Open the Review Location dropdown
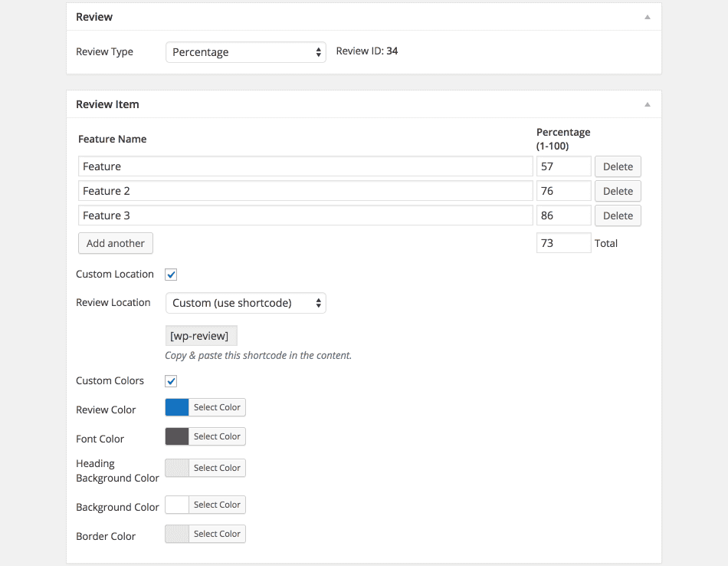This screenshot has height=566, width=728. [245, 303]
